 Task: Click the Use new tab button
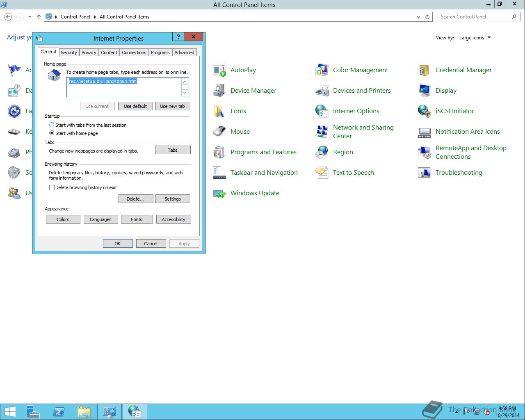(x=172, y=106)
